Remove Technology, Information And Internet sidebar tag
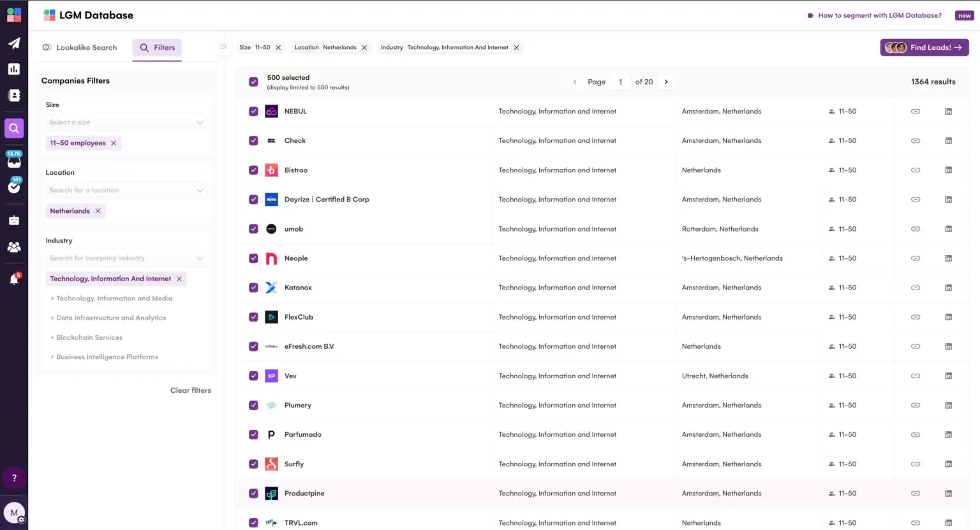The image size is (980, 530). coord(179,279)
